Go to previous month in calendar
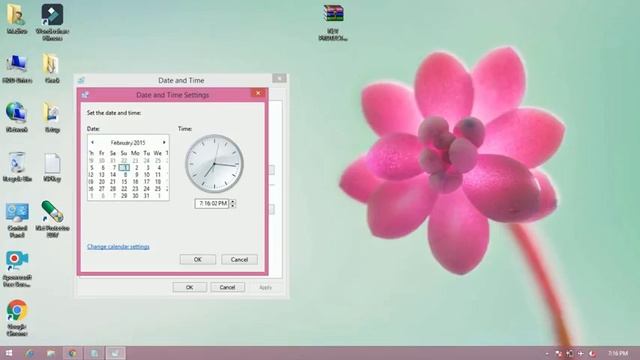 92,142
